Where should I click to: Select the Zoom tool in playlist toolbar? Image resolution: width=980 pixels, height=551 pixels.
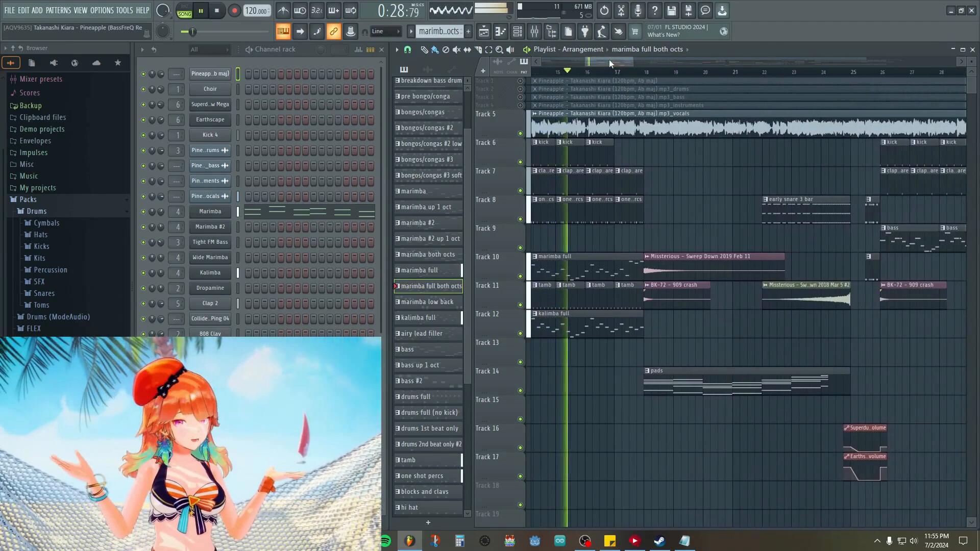[499, 49]
